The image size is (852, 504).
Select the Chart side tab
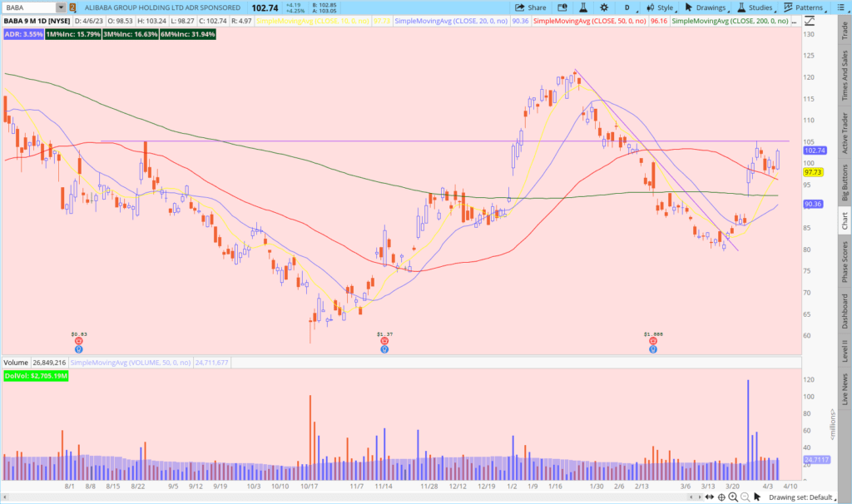point(845,220)
